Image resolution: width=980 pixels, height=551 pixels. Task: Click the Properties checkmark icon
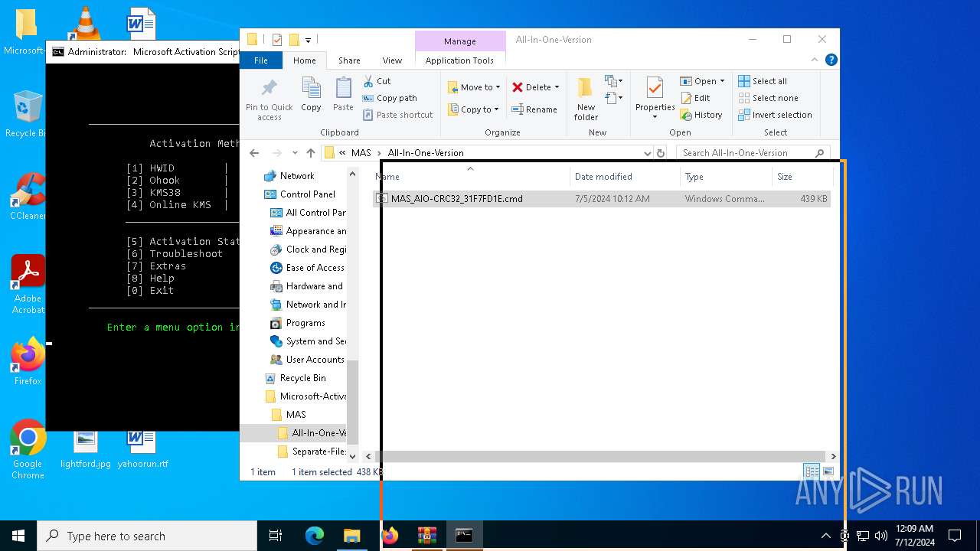tap(655, 89)
